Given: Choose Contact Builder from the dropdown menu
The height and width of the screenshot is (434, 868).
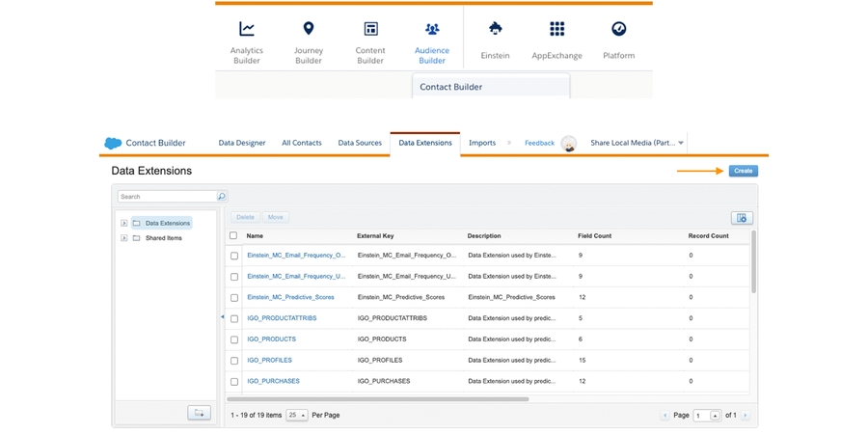Looking at the screenshot, I should point(451,87).
